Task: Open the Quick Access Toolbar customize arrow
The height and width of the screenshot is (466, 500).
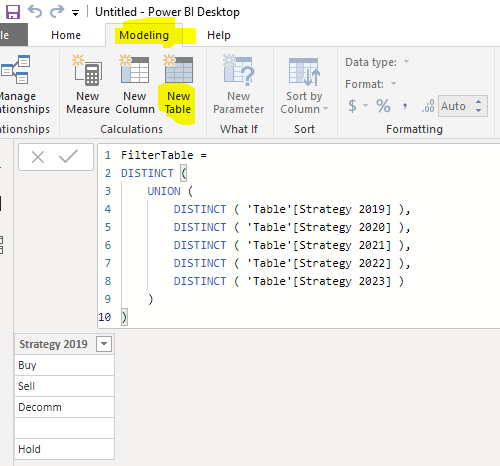Action: point(76,13)
